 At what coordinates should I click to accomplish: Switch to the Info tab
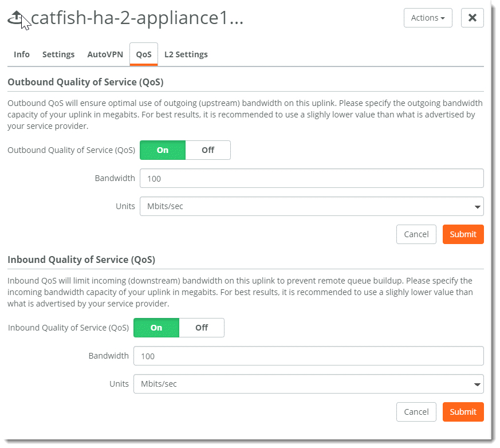pos(22,54)
